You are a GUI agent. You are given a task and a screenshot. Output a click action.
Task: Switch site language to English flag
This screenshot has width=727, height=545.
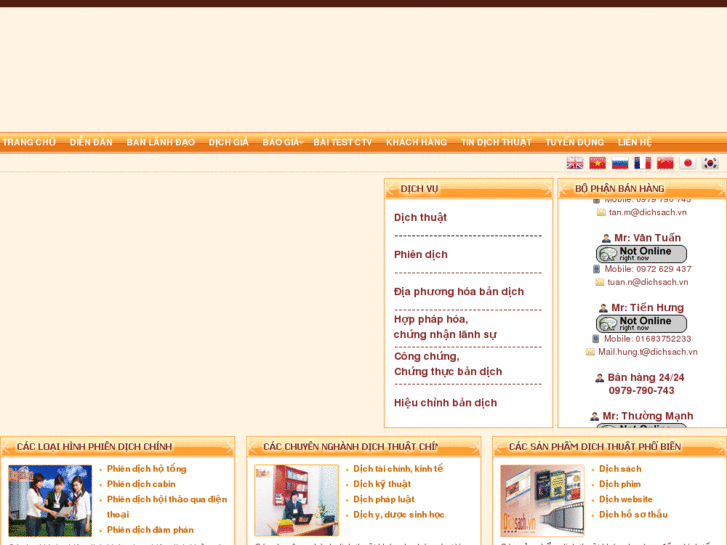click(x=575, y=163)
